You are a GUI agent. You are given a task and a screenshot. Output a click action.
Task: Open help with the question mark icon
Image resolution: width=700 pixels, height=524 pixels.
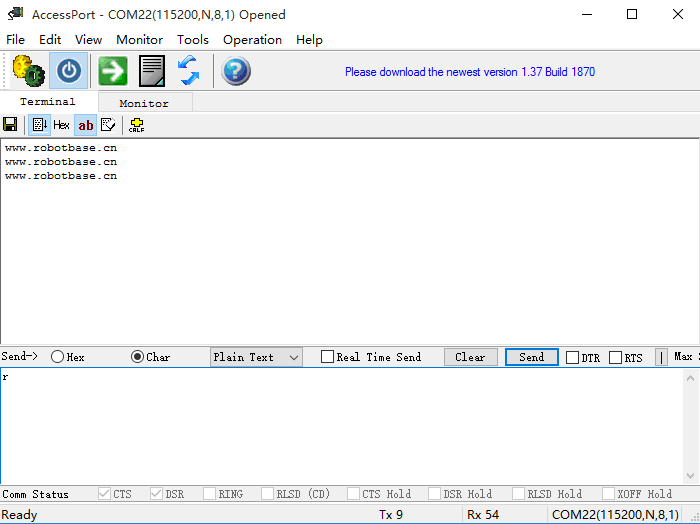point(235,71)
